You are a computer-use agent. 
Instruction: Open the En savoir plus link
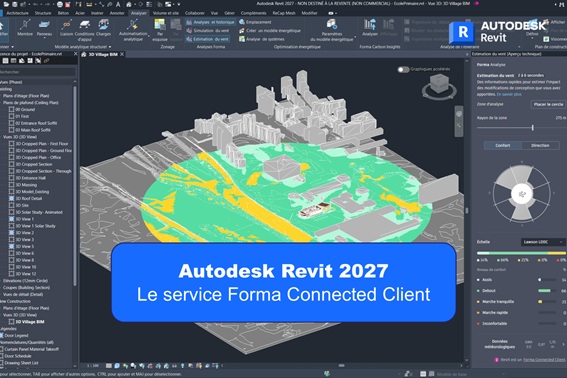[509, 94]
